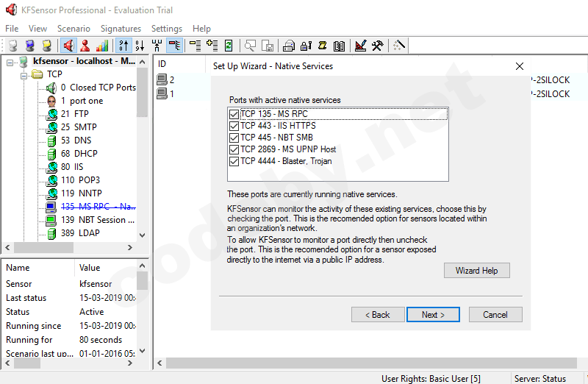Image resolution: width=588 pixels, height=384 pixels.
Task: Uncheck TCP 445 - NBT SMB
Action: coord(234,138)
